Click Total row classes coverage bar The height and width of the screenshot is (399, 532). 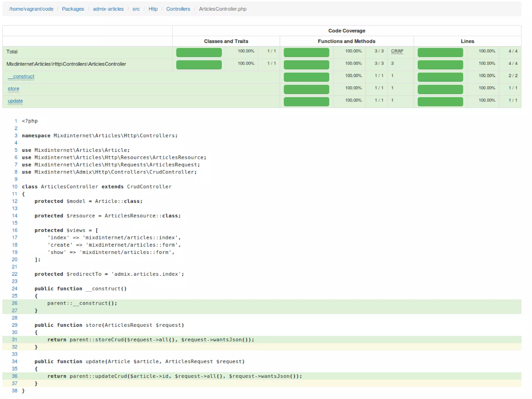(199, 52)
